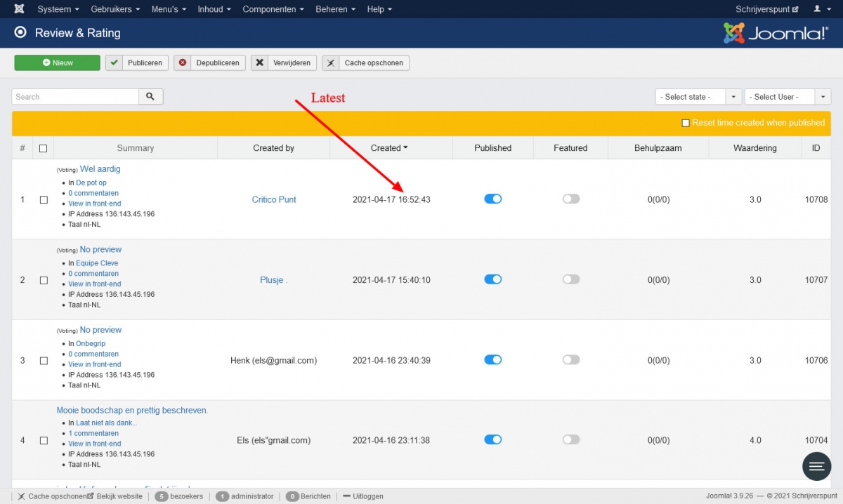The image size is (843, 504).
Task: Sort by the Created column header
Action: pyautogui.click(x=389, y=148)
